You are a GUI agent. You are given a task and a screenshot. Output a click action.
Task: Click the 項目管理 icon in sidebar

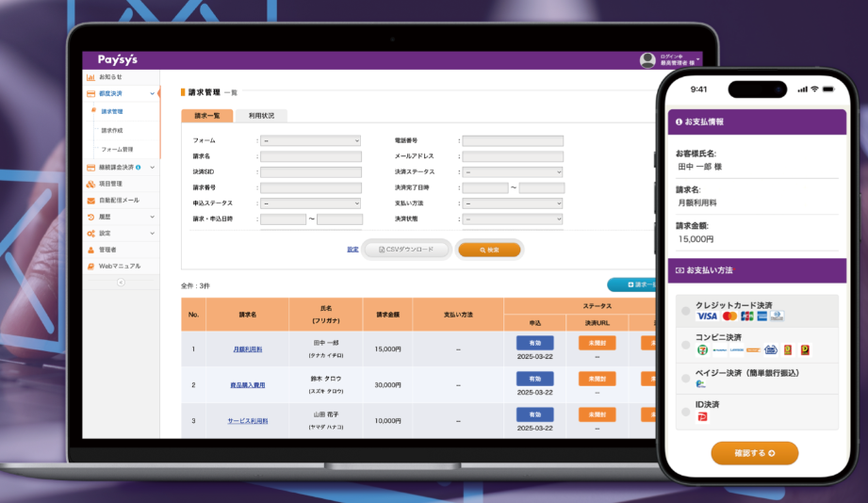(90, 184)
